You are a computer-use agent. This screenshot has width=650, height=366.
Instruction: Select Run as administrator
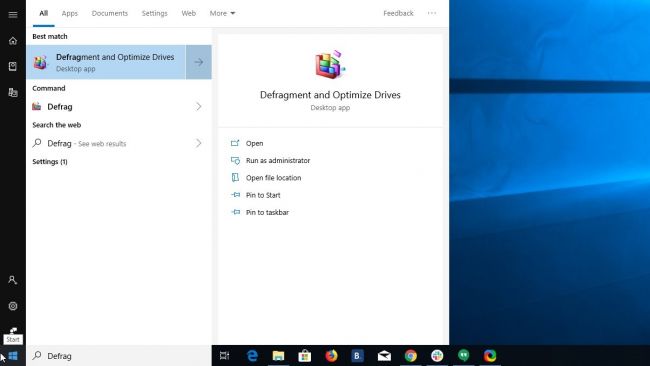tap(278, 160)
